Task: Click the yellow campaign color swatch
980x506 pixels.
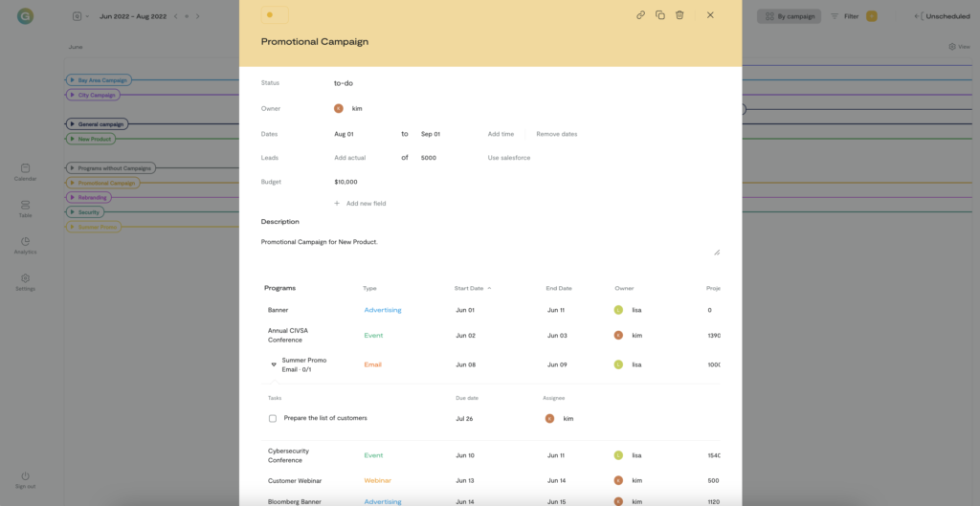Action: tap(270, 15)
